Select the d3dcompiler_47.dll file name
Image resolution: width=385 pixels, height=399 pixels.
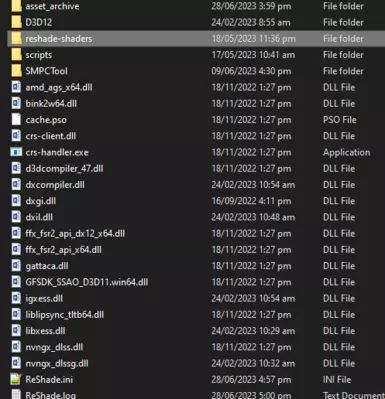click(x=64, y=169)
